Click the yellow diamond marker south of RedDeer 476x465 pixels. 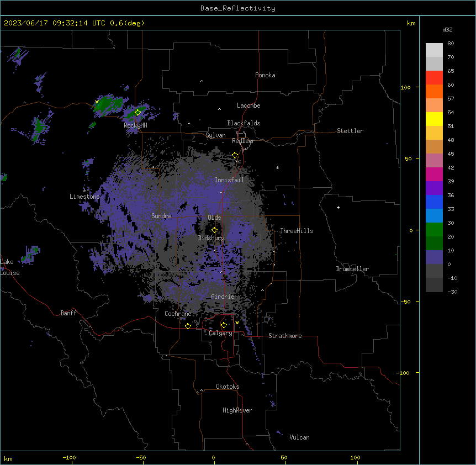235,155
